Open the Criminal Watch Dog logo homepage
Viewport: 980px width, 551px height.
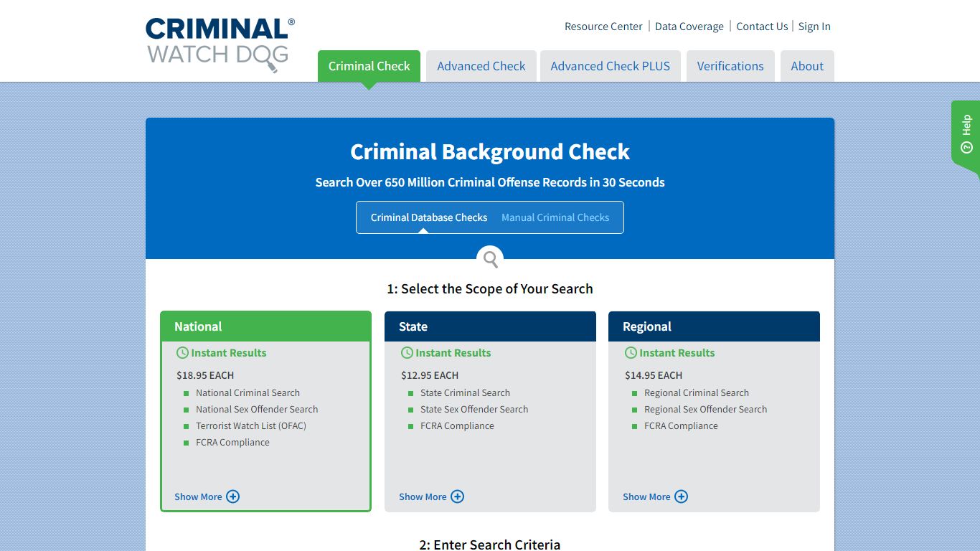coord(220,44)
